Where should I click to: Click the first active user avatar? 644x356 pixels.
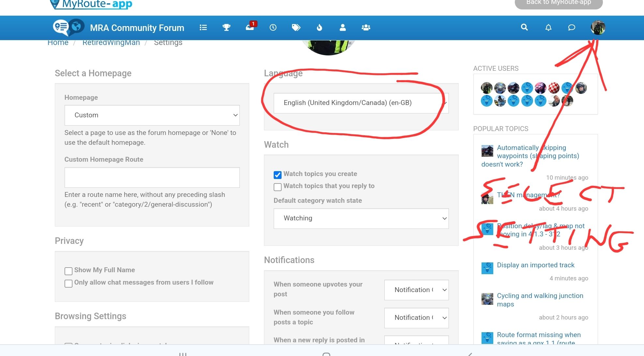tap(486, 88)
